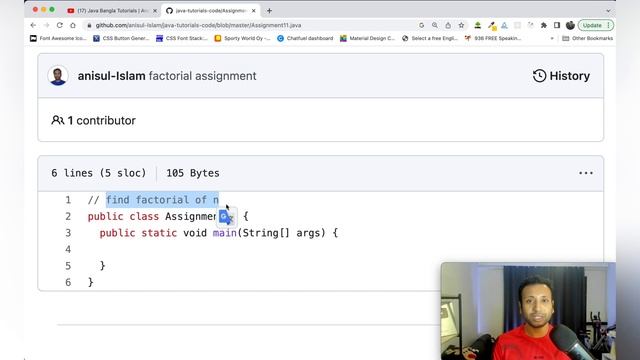640x360 pixels.
Task: Click the contributors people icon
Action: tap(58, 120)
